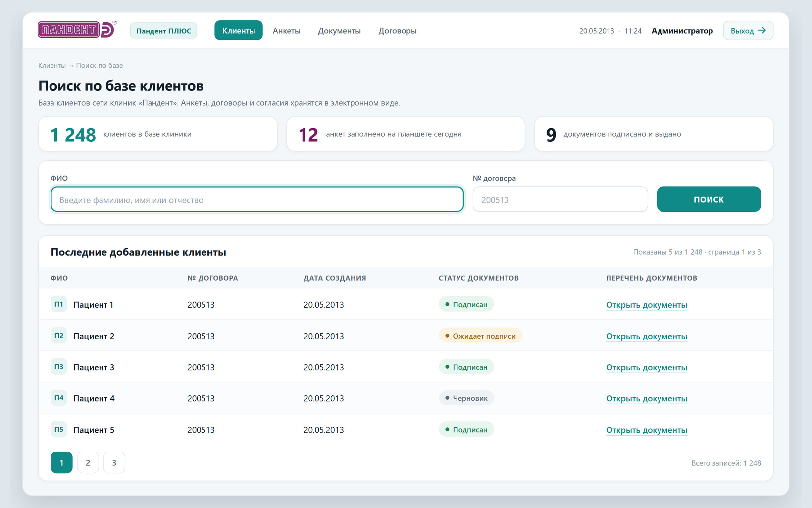Click Клиенты in the breadcrumb

pyautogui.click(x=51, y=65)
